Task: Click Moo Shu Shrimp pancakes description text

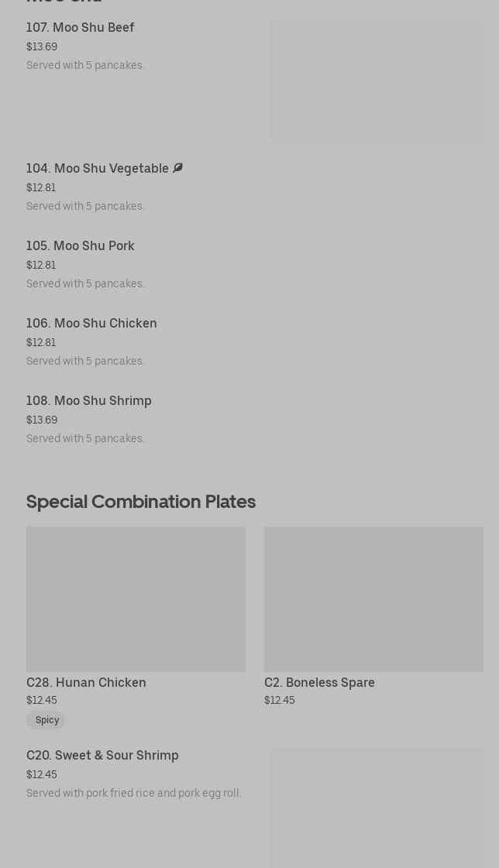Action: [x=85, y=439]
